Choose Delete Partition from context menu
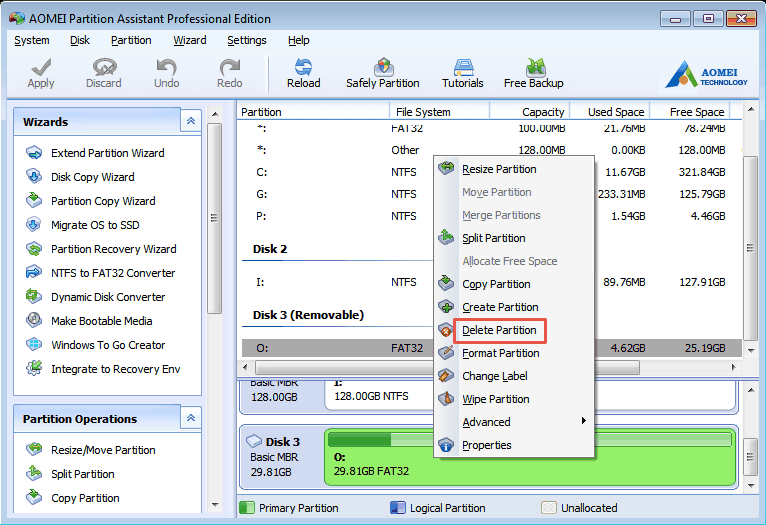This screenshot has width=766, height=525. click(x=499, y=330)
